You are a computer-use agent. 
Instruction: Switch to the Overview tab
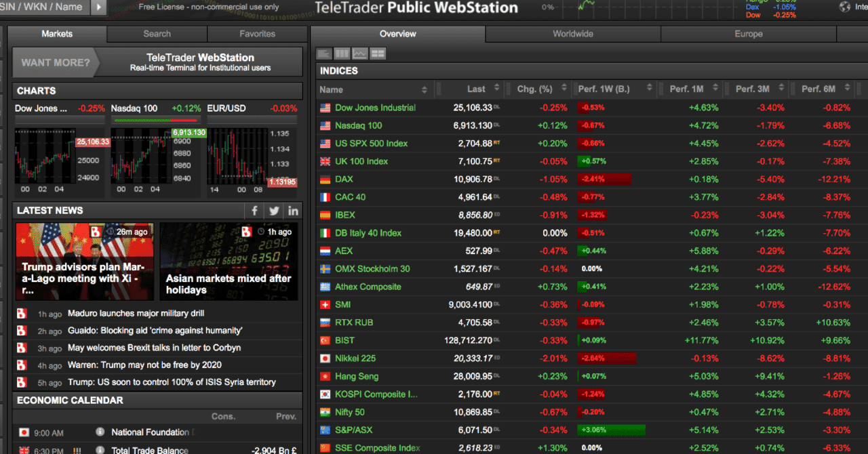[x=398, y=34]
